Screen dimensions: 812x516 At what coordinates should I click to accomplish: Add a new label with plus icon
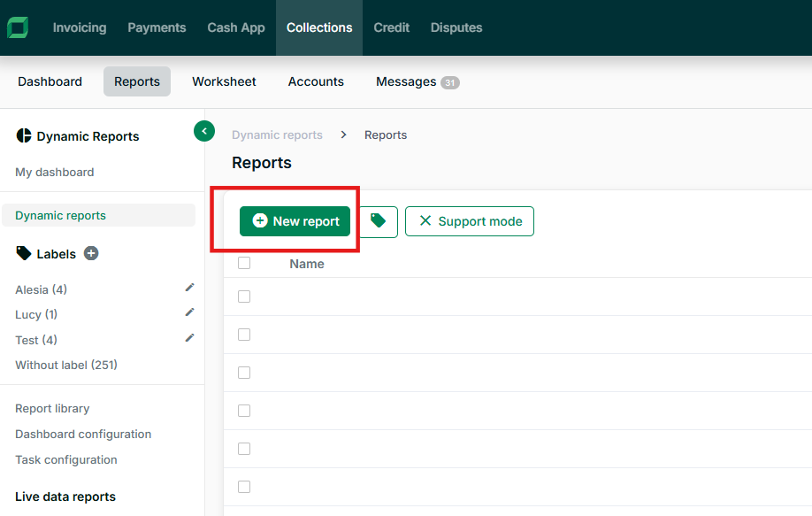[91, 254]
